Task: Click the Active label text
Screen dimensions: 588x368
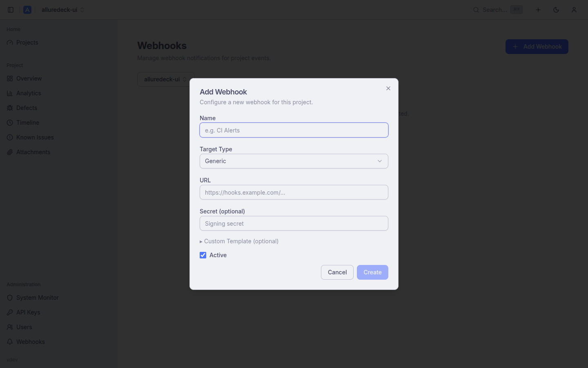Action: point(218,255)
